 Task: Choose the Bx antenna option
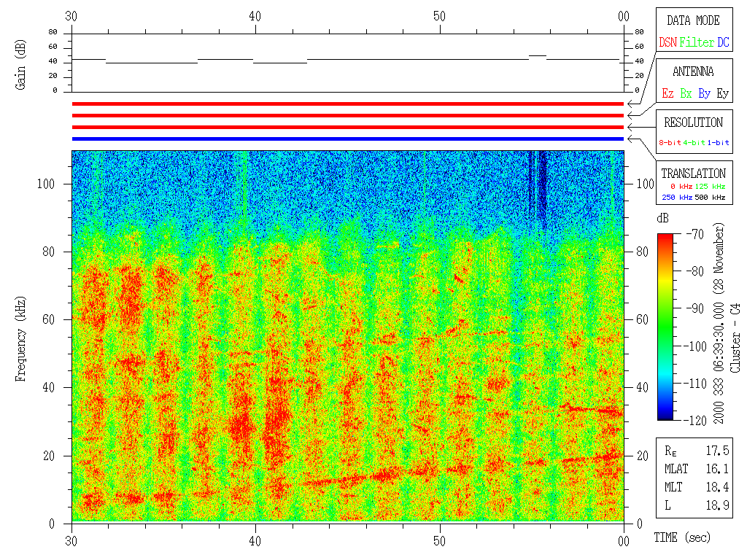[686, 94]
